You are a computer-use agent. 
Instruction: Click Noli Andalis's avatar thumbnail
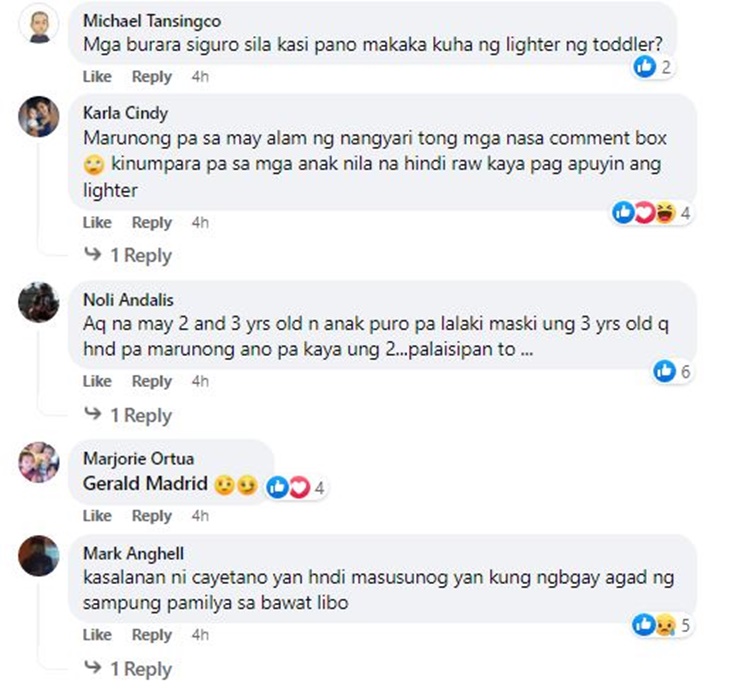[x=38, y=301]
